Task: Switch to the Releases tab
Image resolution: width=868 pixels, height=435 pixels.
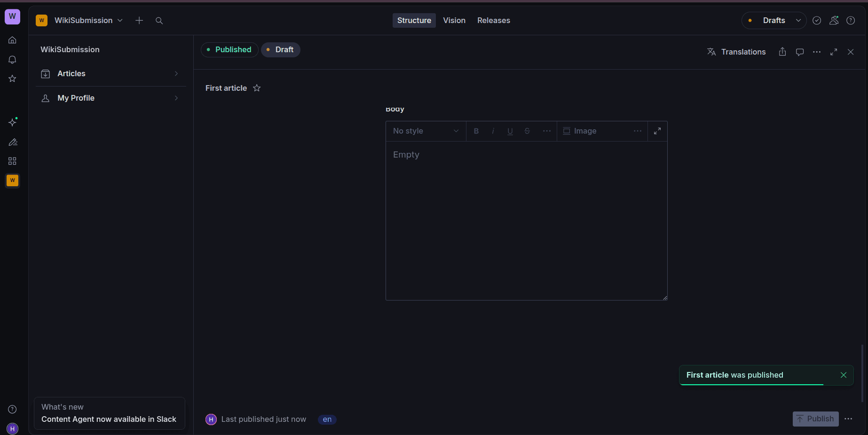Action: [493, 21]
